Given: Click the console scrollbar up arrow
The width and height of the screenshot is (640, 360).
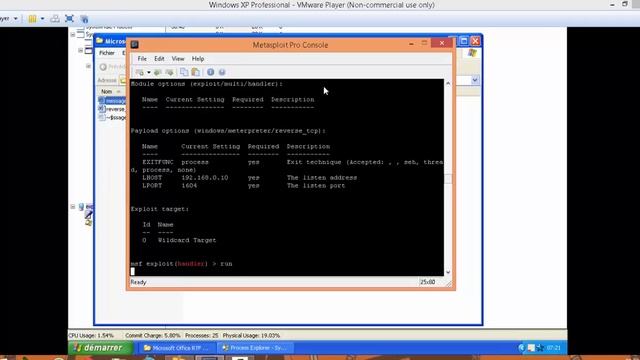Looking at the screenshot, I should (448, 83).
